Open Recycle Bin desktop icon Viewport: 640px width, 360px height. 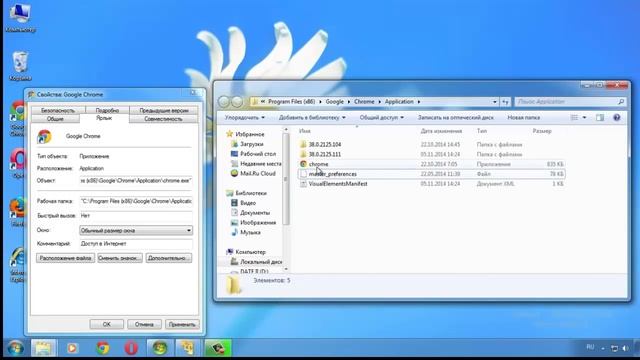(x=20, y=66)
